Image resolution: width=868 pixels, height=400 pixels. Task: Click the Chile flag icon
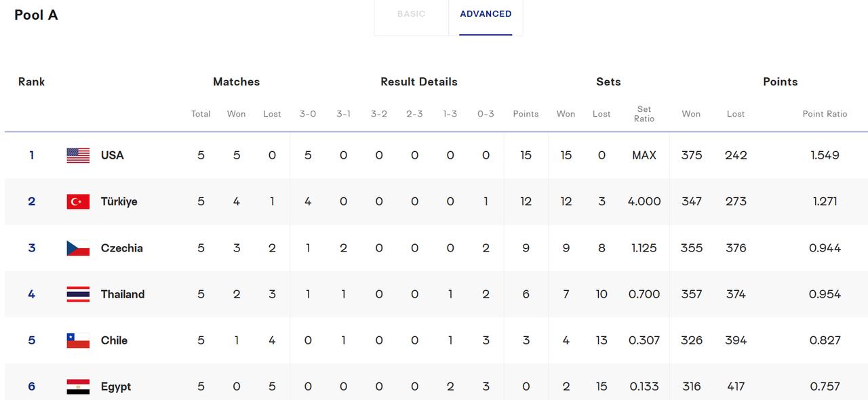(x=78, y=340)
